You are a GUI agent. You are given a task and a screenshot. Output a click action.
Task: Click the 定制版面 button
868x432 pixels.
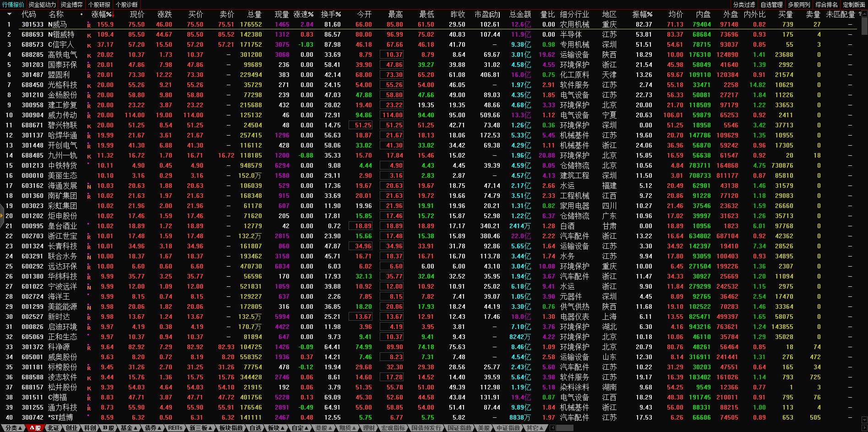(x=854, y=5)
